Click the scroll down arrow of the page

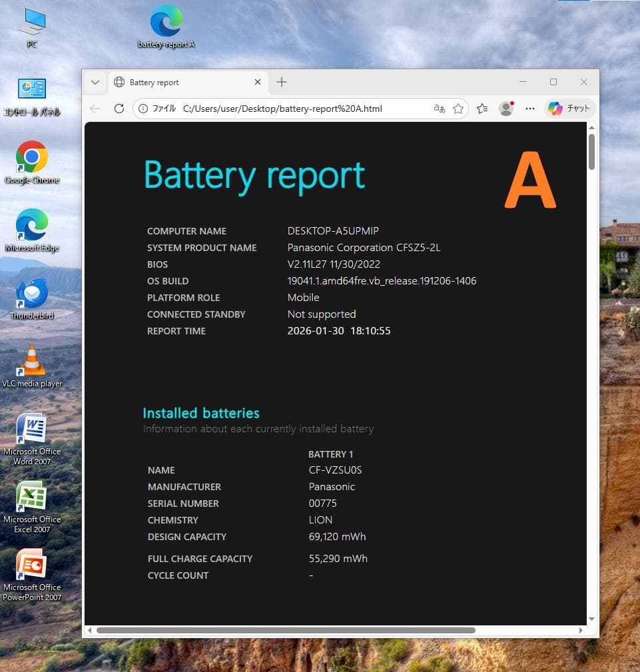(x=591, y=619)
